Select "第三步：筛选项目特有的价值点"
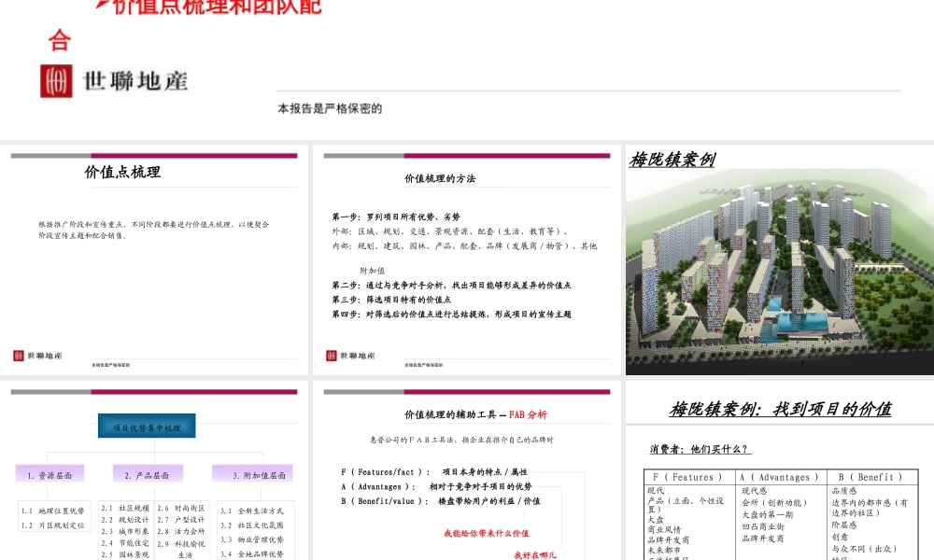The width and height of the screenshot is (934, 560). pos(392,300)
